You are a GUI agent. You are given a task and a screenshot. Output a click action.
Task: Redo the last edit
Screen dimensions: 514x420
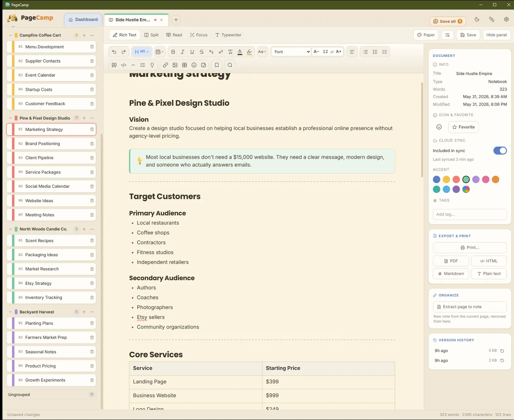tap(124, 52)
